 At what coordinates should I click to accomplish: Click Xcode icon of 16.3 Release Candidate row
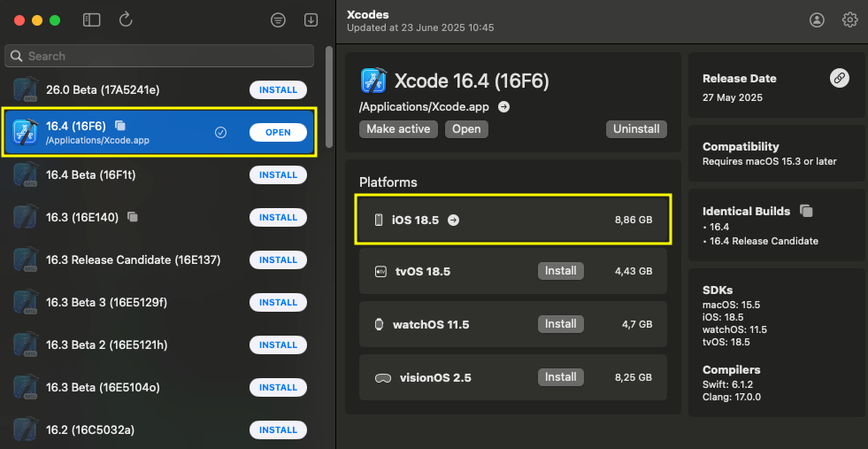pos(26,260)
